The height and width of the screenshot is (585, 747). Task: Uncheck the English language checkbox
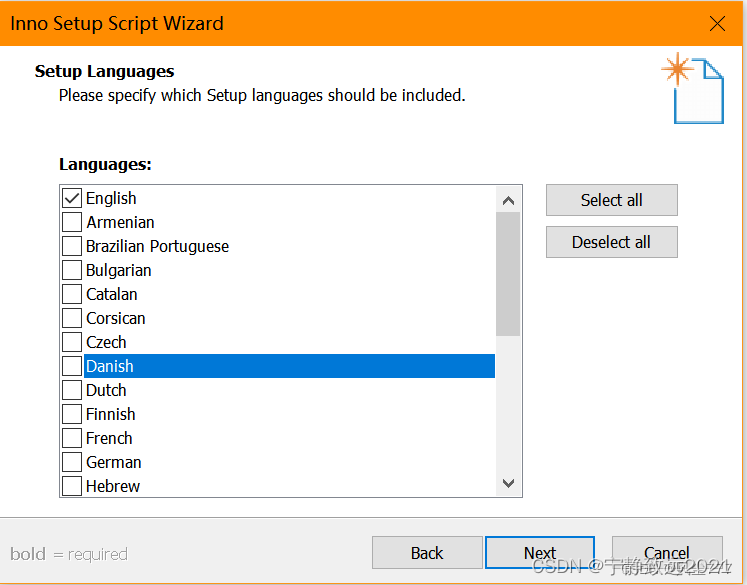click(x=72, y=198)
